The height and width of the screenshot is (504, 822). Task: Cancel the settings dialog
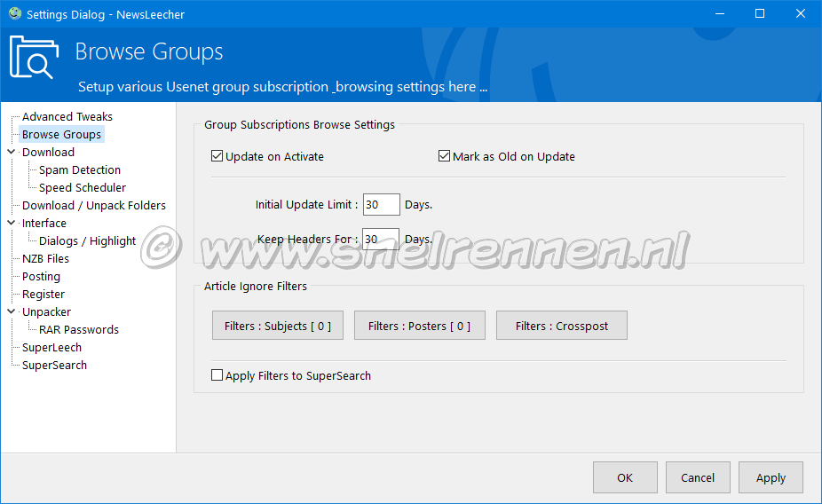pos(698,477)
